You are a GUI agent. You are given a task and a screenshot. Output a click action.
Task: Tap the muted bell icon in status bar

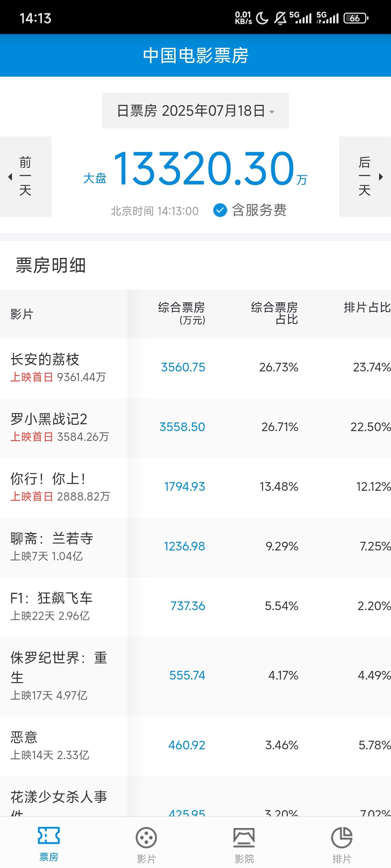280,18
